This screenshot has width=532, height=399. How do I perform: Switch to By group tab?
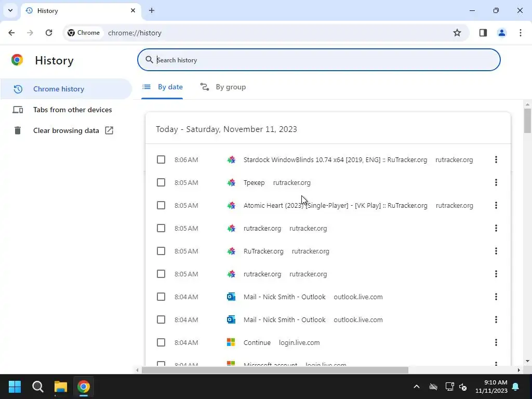click(x=223, y=87)
